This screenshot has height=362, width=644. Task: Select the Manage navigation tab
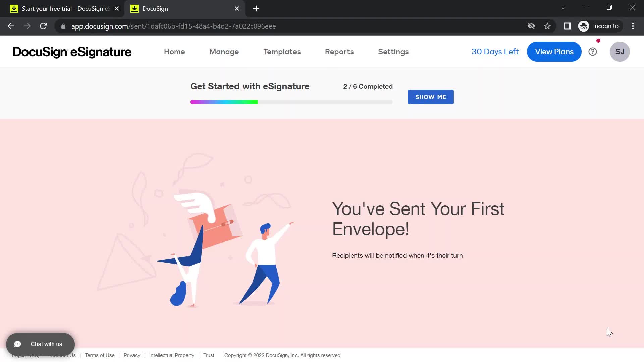pos(224,52)
